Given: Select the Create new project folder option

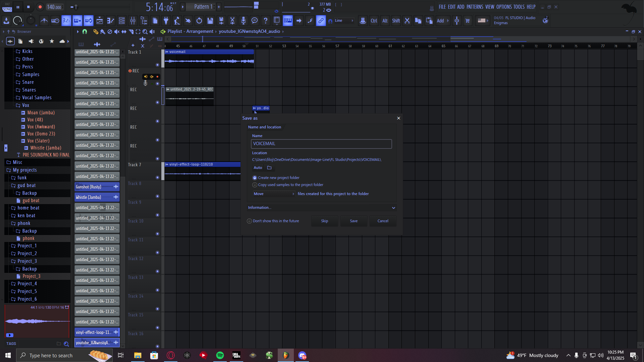Looking at the screenshot, I should pos(255,178).
